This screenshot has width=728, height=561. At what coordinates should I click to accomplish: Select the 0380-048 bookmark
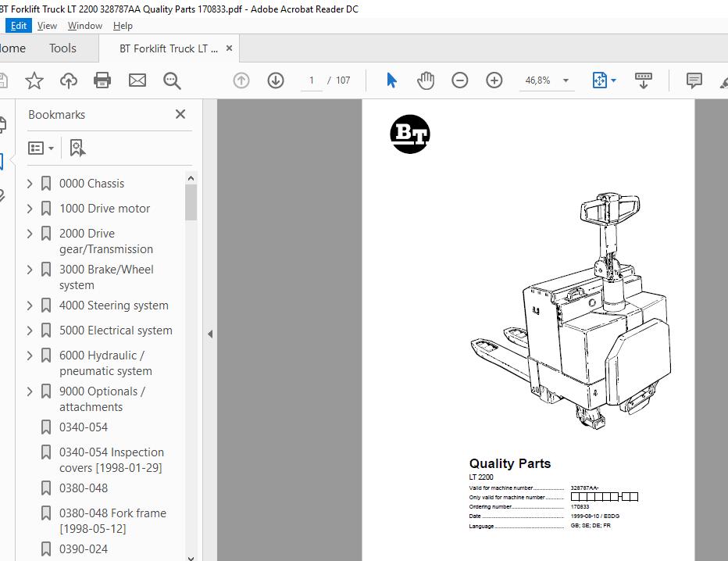pos(84,488)
